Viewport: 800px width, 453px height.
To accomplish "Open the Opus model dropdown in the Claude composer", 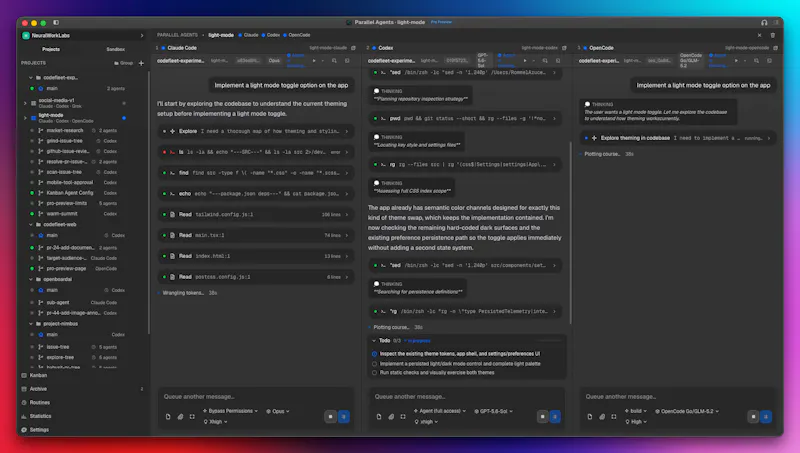I will [x=278, y=411].
